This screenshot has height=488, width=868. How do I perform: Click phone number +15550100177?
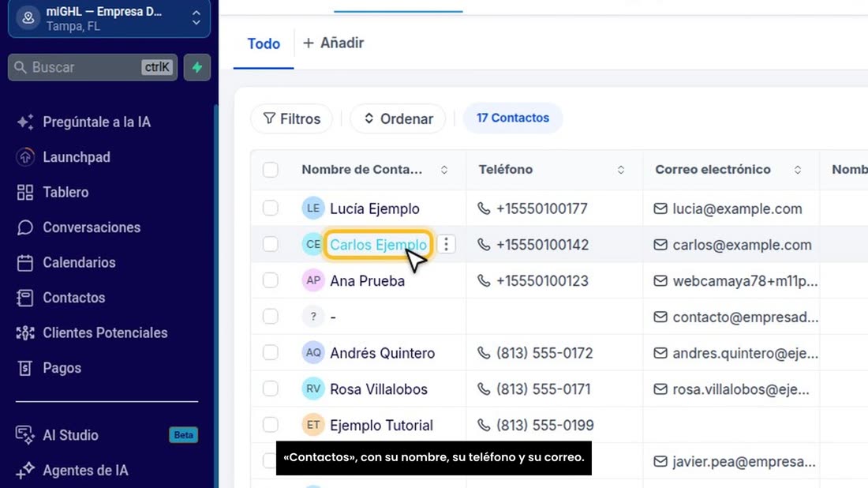point(542,208)
